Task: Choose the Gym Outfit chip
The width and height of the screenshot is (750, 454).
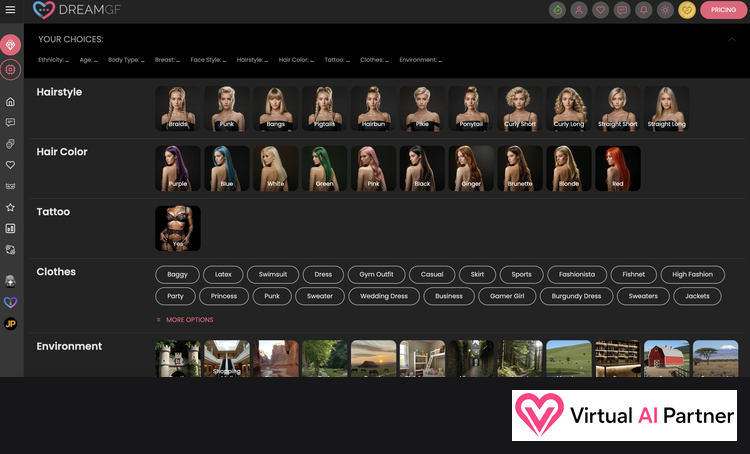Action: 376,275
